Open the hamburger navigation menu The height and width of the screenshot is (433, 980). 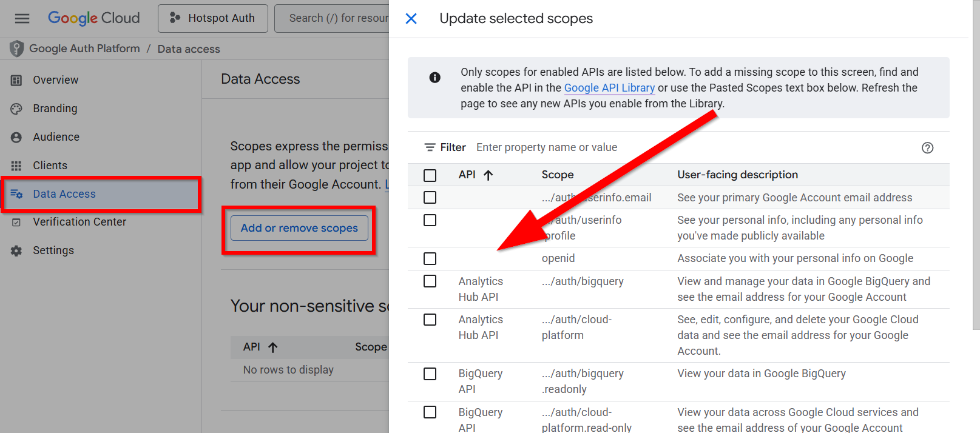coord(22,18)
